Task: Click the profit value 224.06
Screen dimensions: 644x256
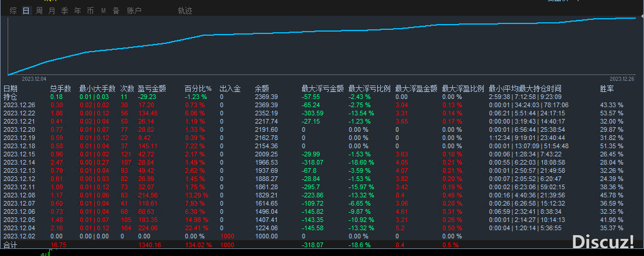Action: tap(148, 228)
